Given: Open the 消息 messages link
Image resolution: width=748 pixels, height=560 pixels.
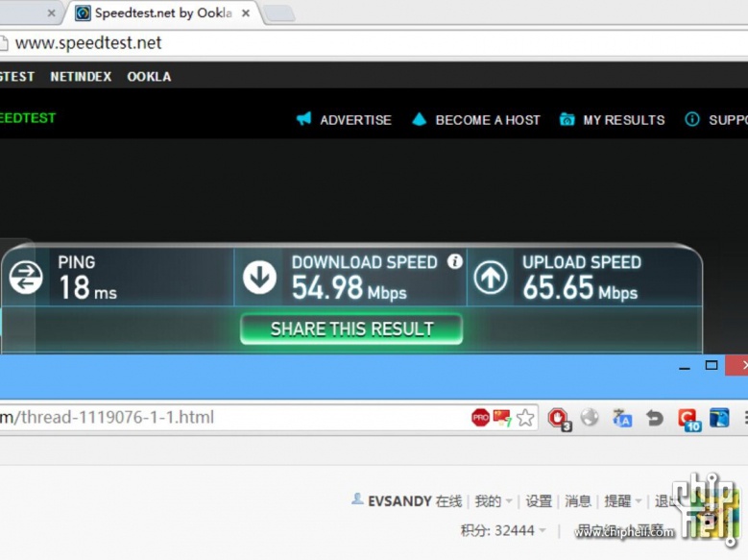Looking at the screenshot, I should coord(578,501).
